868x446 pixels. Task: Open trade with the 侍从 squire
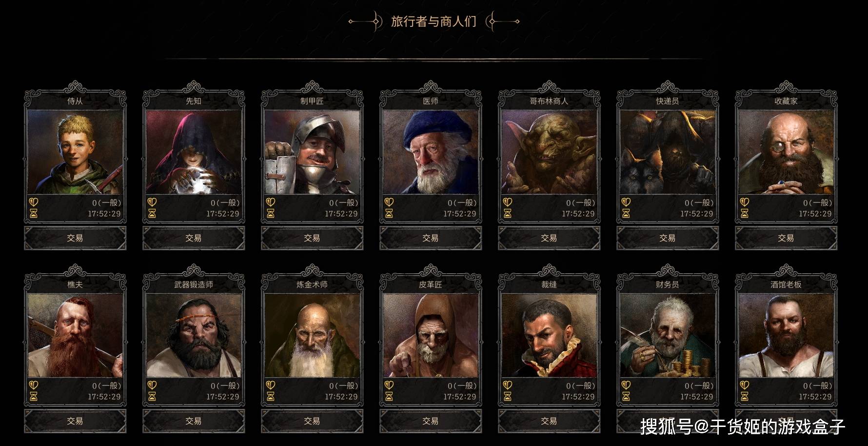point(75,238)
